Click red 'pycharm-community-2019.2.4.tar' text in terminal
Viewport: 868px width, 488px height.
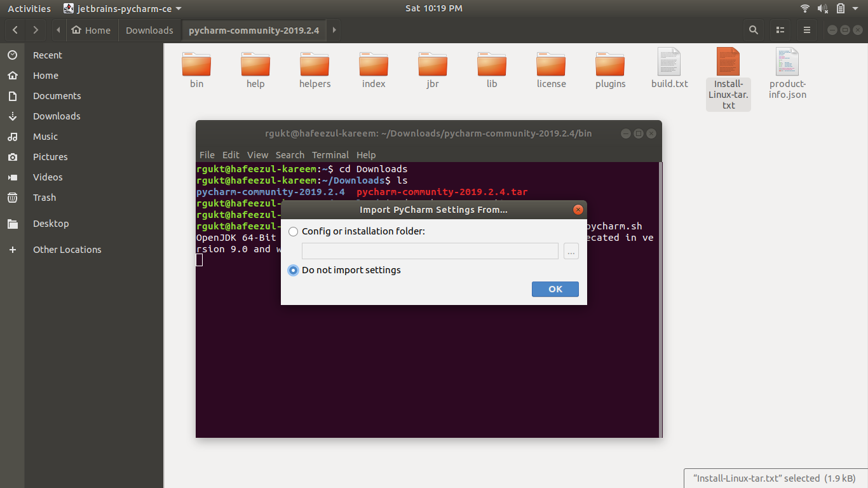point(442,192)
